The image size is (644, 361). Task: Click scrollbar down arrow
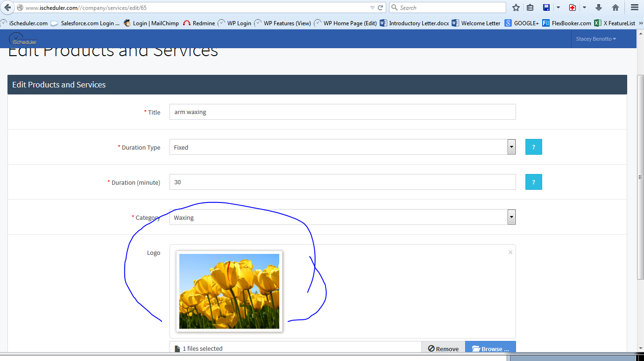coord(640,348)
